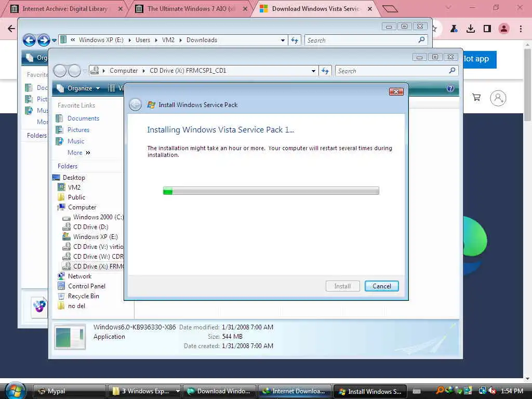
Task: Open account sign-in icon on webpage
Action: [498, 98]
